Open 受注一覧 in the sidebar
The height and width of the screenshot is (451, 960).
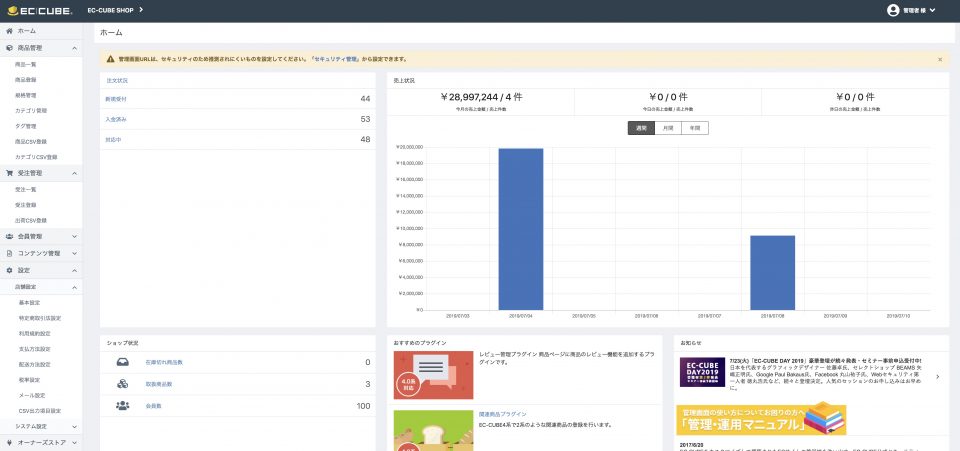pyautogui.click(x=27, y=188)
